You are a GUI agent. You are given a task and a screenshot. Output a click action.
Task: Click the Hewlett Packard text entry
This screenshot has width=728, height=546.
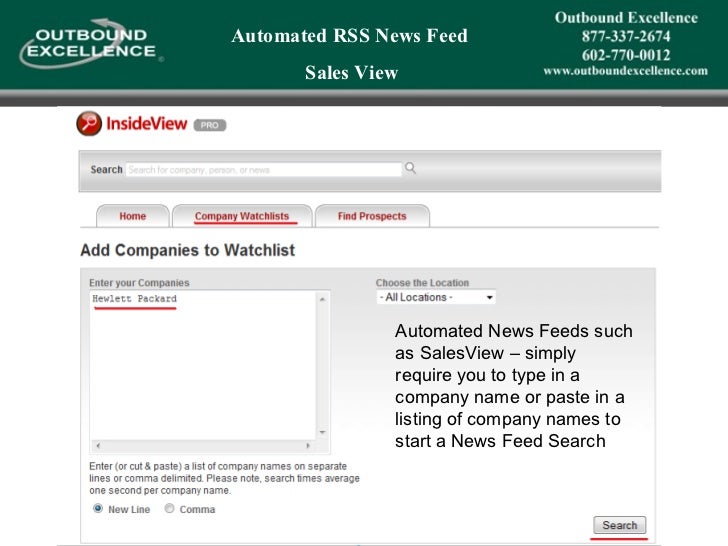click(135, 299)
